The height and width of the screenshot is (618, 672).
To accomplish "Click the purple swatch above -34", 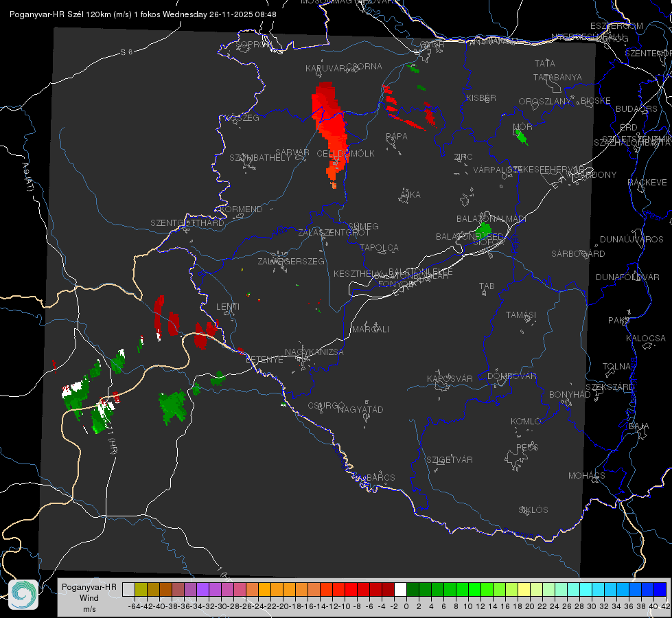I will pos(202,590).
